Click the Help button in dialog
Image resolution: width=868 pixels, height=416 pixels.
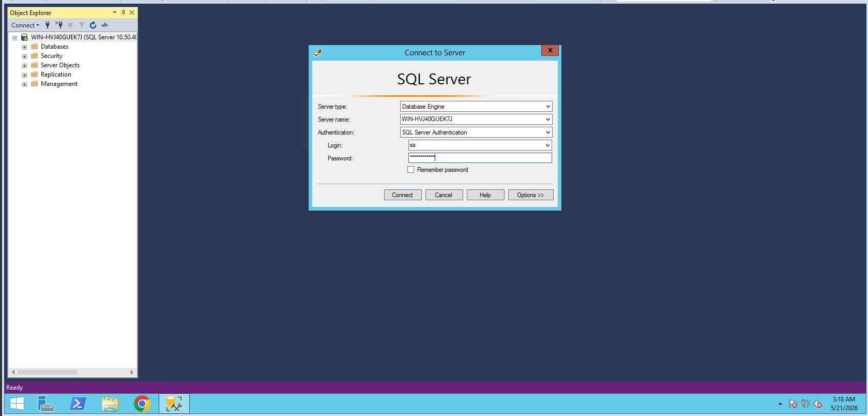485,195
